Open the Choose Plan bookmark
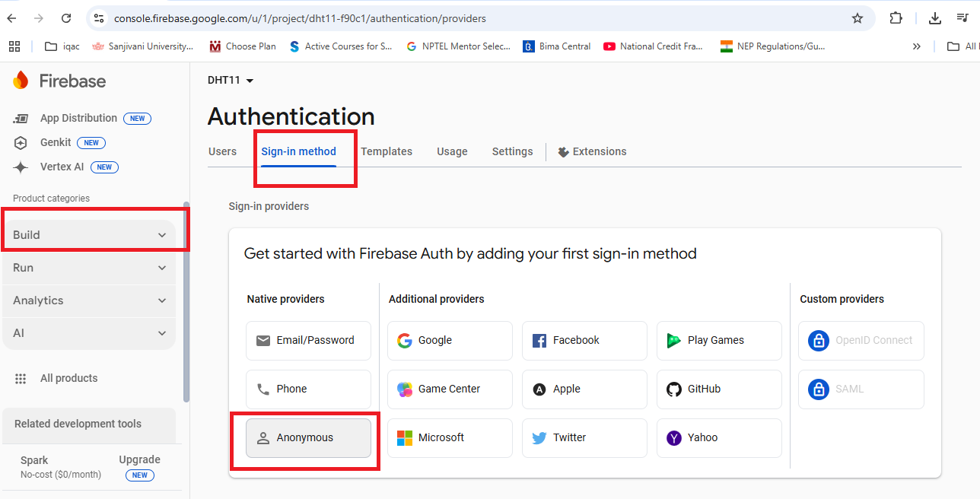Viewport: 980px width, 499px height. (243, 46)
